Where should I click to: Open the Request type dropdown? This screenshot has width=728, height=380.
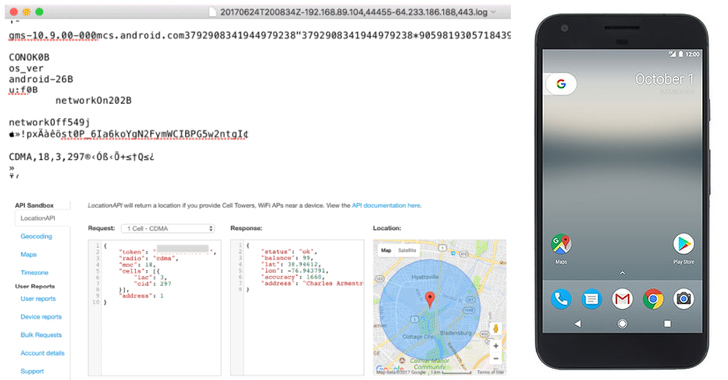click(168, 229)
